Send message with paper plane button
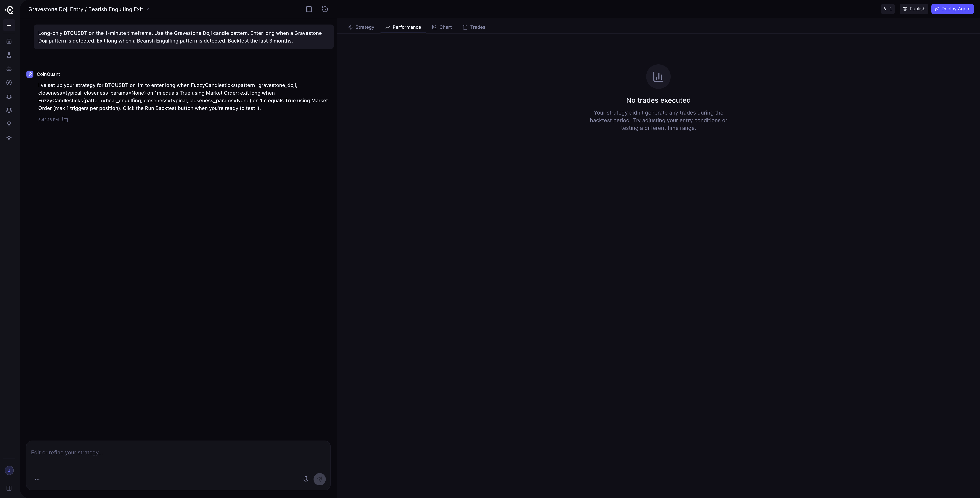The height and width of the screenshot is (498, 980). click(320, 479)
